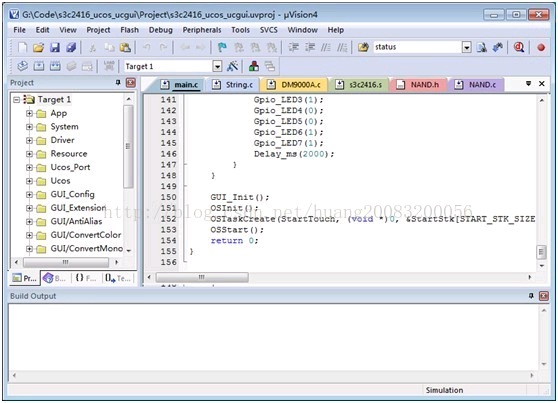
Task: Switch to the Functions '{}' tab in the Project panel
Action: click(86, 278)
